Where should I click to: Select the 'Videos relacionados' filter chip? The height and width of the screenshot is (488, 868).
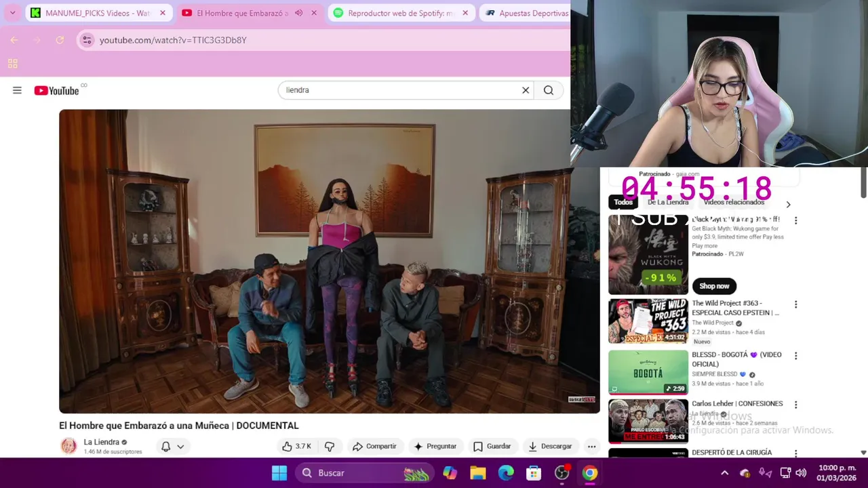[x=734, y=202]
